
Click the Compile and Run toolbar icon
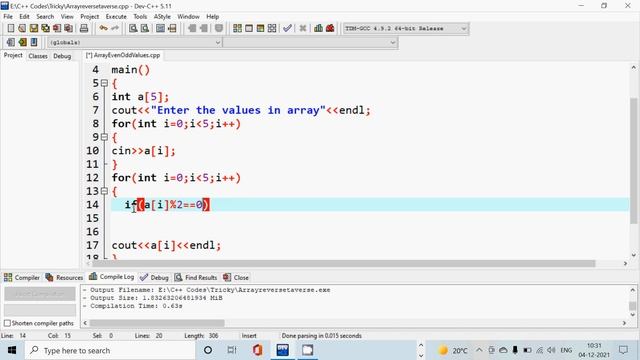click(260, 28)
